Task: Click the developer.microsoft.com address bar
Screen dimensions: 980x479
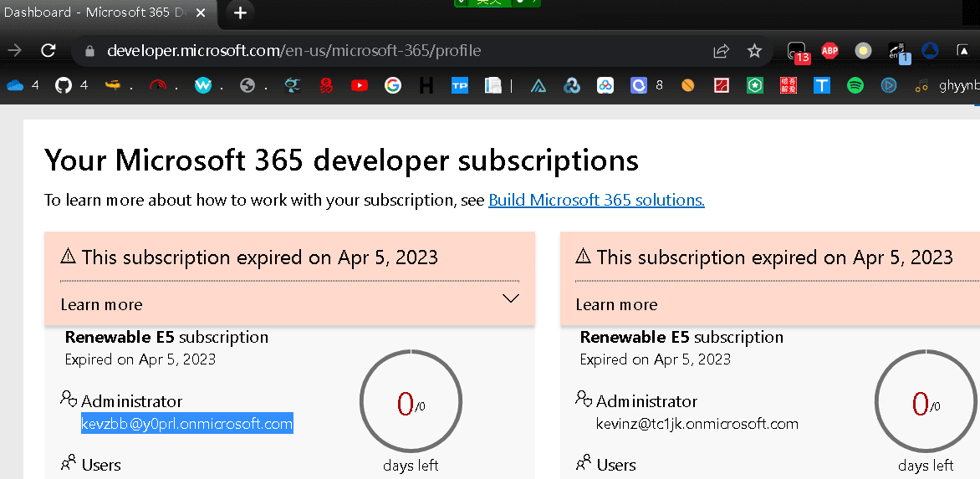Action: click(293, 51)
